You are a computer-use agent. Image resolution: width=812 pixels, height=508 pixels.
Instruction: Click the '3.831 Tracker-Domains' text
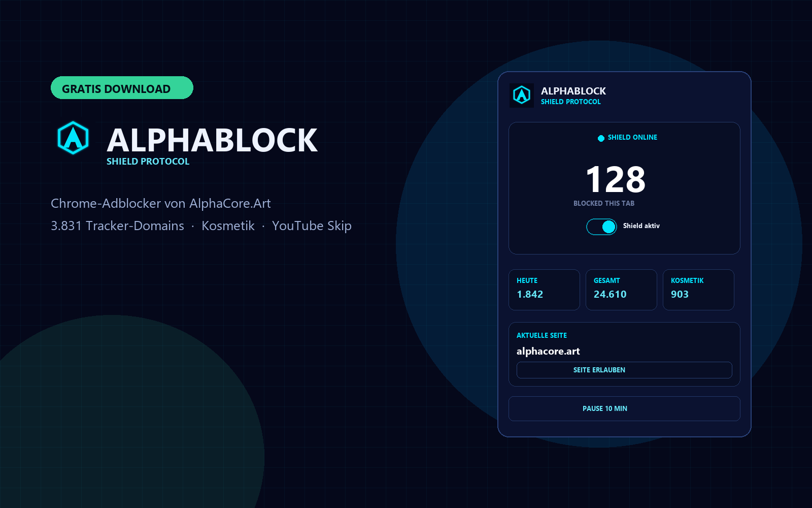117,226
